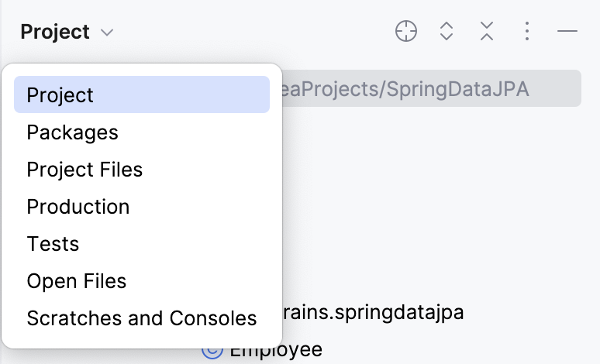Hide the tool window with the minimize dash
The image size is (600, 364).
[567, 32]
